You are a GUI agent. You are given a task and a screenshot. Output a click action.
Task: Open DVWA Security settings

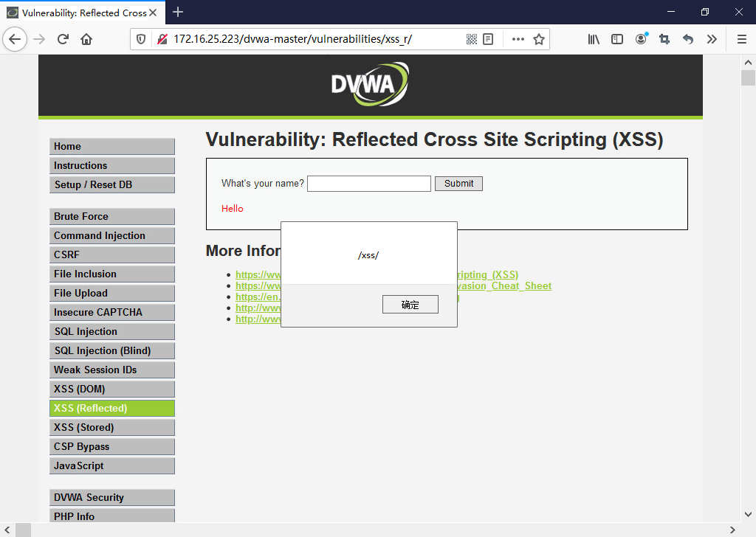[x=112, y=497]
